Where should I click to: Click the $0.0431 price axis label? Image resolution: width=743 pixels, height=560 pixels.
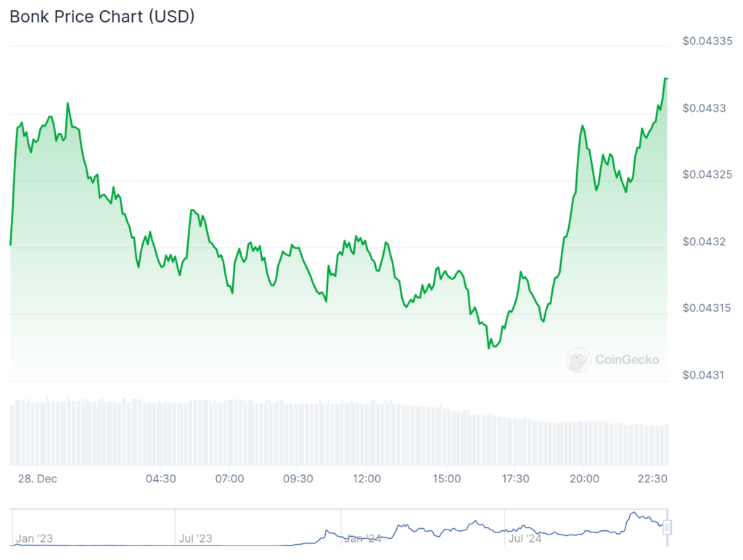(704, 375)
